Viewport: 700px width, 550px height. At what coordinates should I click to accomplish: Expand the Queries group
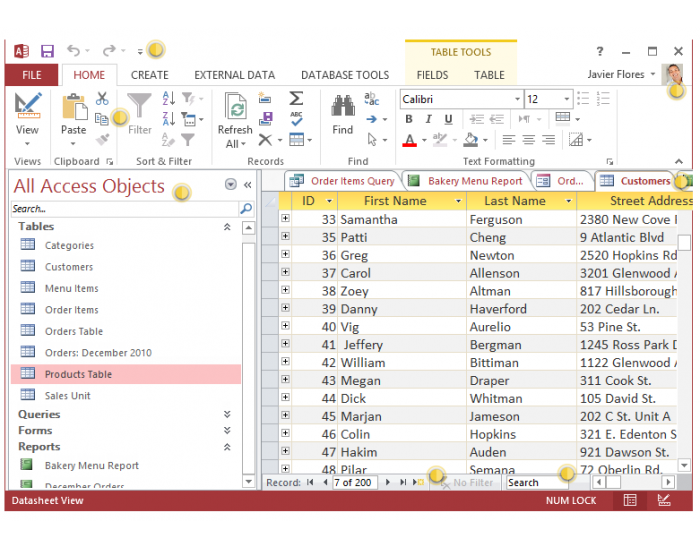pyautogui.click(x=227, y=414)
